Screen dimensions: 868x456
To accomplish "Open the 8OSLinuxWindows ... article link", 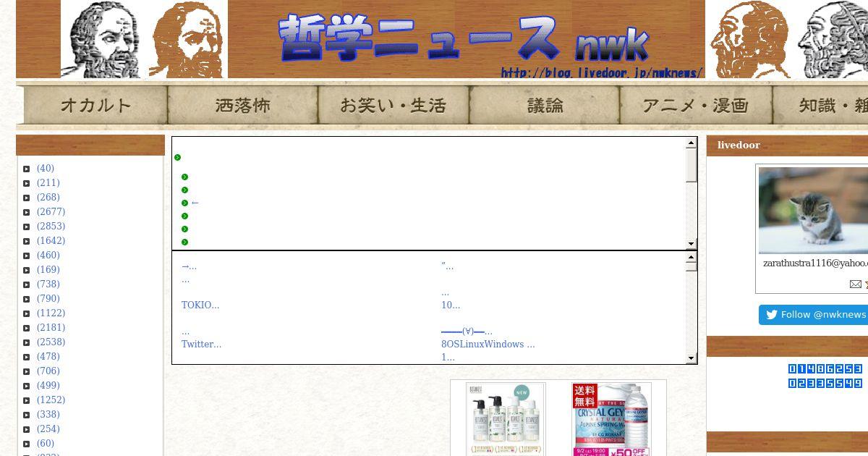I will click(x=488, y=345).
